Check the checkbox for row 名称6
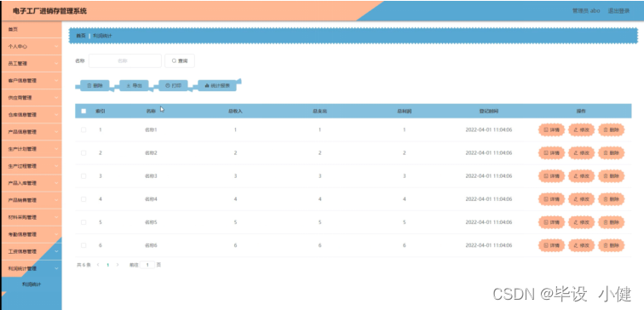 [x=83, y=245]
